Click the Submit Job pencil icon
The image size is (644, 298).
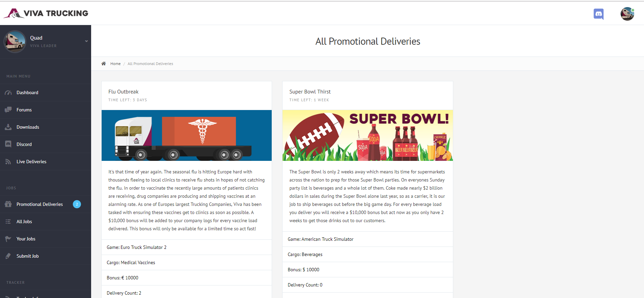pos(8,256)
